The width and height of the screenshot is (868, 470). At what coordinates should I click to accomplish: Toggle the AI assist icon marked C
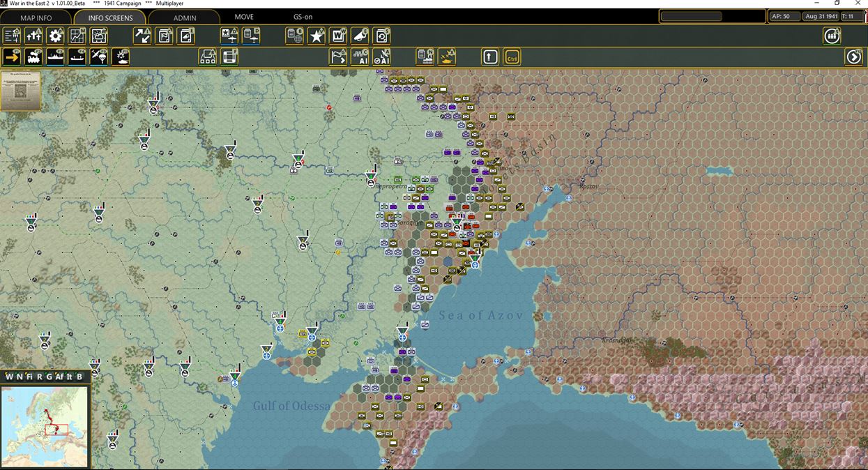[360, 56]
